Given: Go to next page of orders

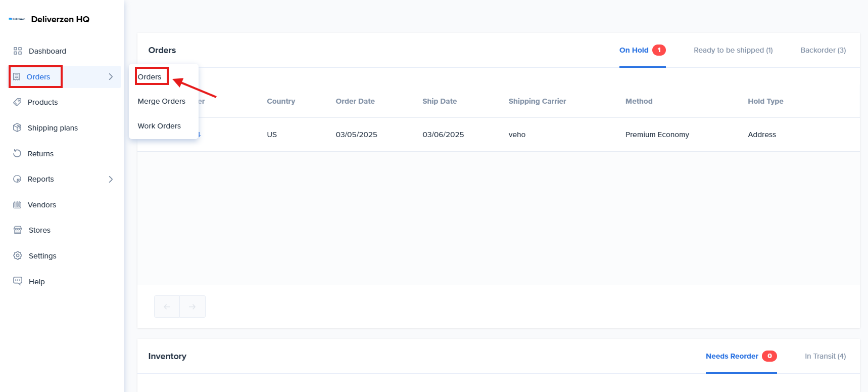Looking at the screenshot, I should 192,307.
